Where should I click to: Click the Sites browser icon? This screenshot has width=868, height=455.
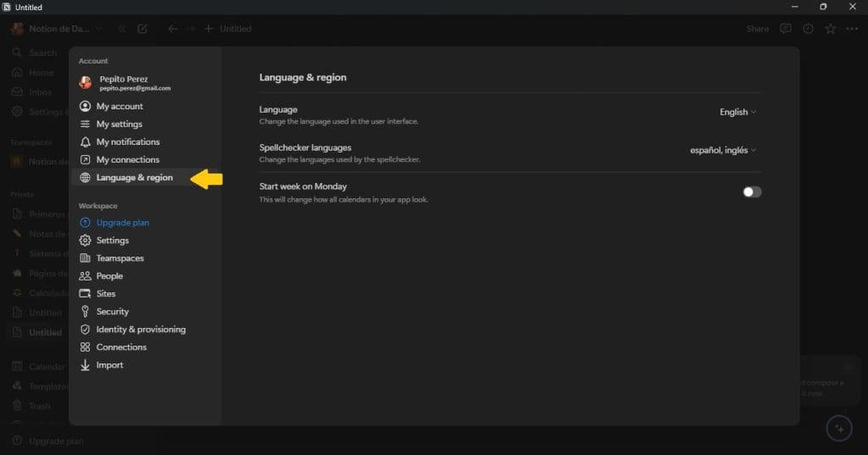click(85, 293)
